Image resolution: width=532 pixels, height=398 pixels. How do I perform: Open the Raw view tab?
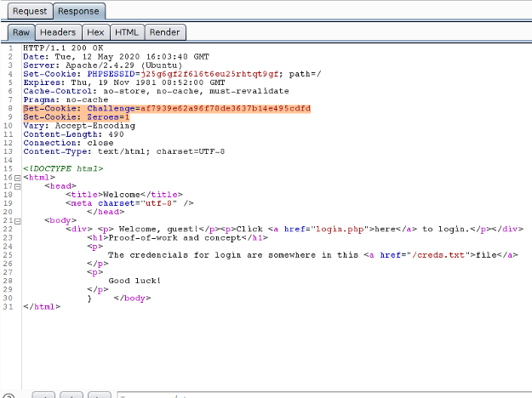tap(20, 32)
